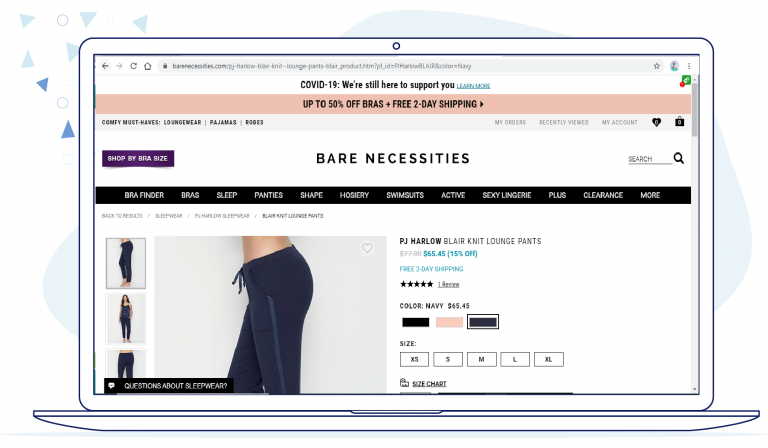Open the Size Chart link
The image size is (768, 448).
coord(429,384)
